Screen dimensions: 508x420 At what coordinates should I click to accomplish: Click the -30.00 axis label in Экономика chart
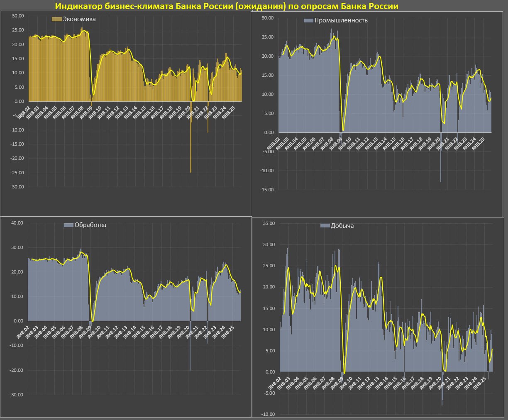tap(17, 187)
